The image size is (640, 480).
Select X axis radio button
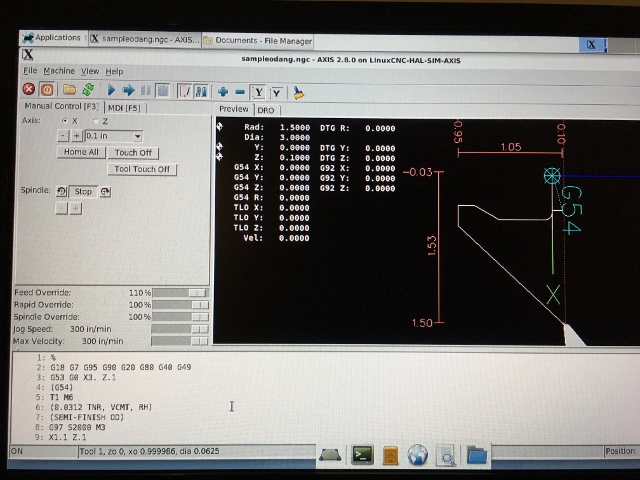coord(64,121)
